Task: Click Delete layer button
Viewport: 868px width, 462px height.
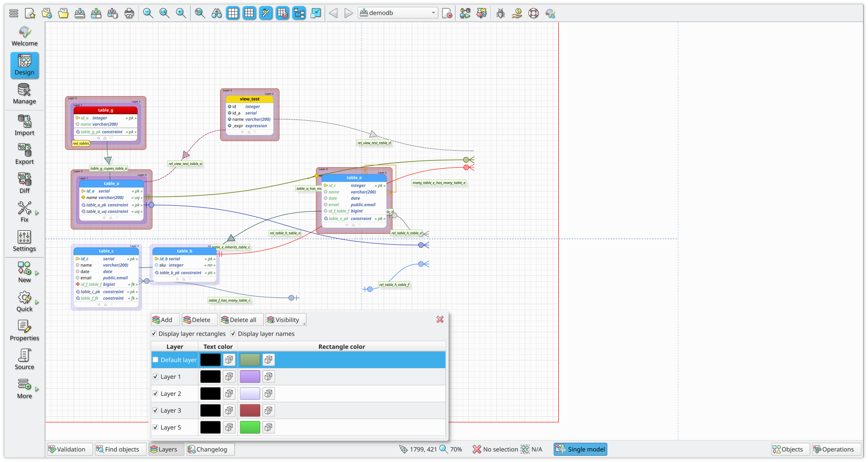Action: [x=200, y=320]
